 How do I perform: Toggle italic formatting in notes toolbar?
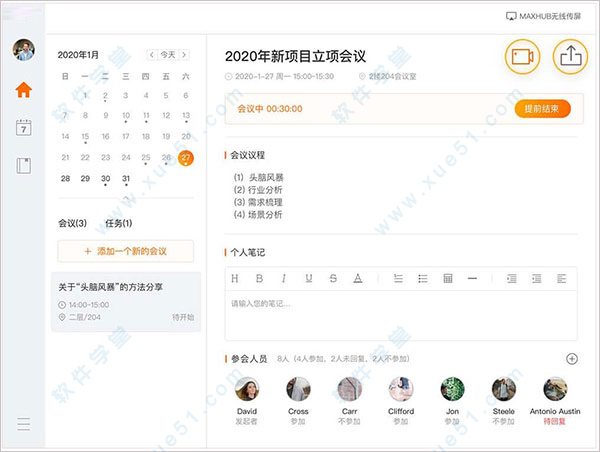284,279
